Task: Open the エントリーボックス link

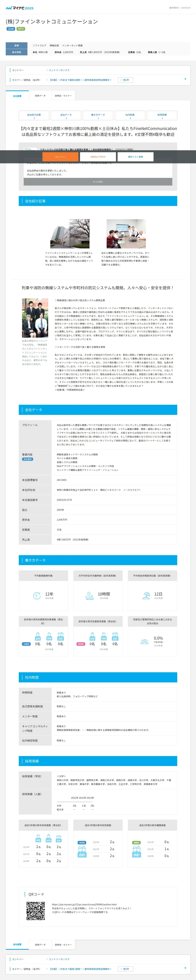Action: click(59, 70)
